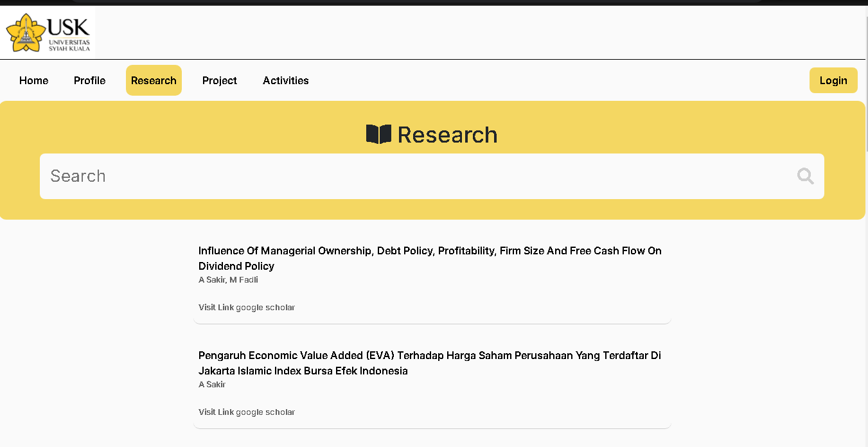Open the Profile page from navigation
The width and height of the screenshot is (868, 447).
[89, 80]
